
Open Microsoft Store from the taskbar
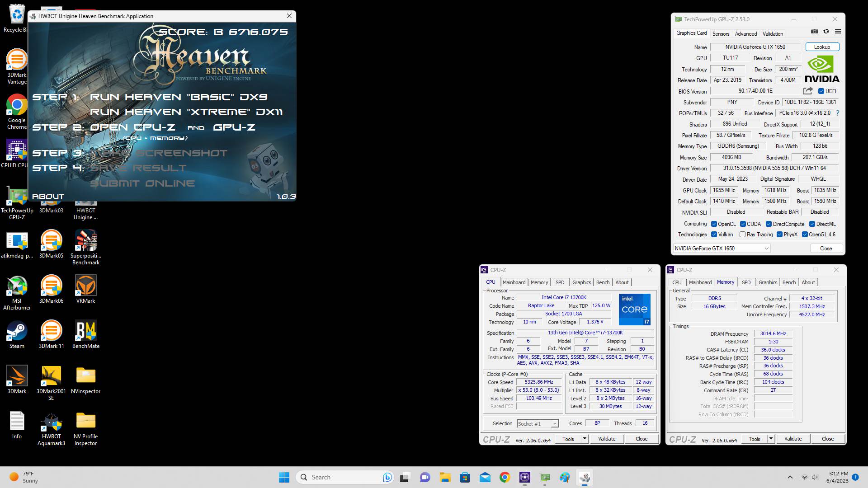click(x=465, y=477)
